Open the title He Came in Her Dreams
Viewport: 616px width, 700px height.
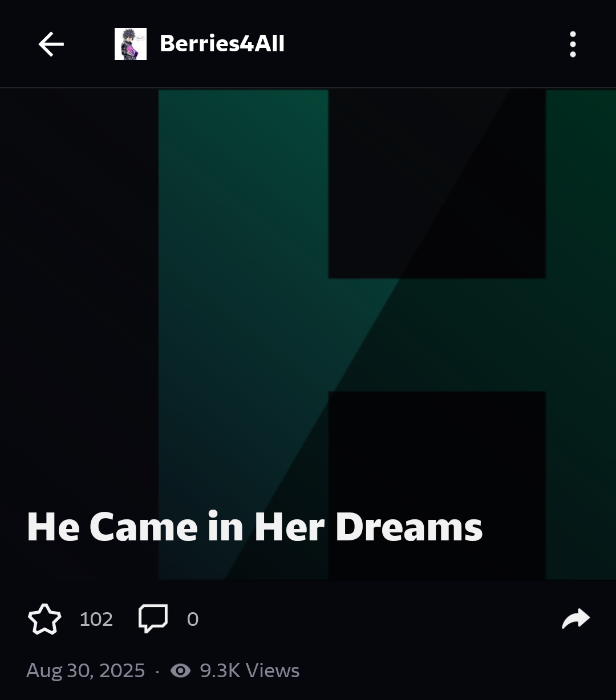point(254,527)
